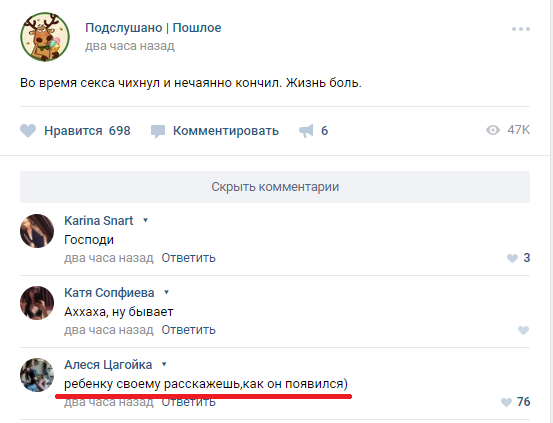Viewport: 553px width, 423px height.
Task: Like Karina Snart's comment heart icon
Action: tap(512, 258)
